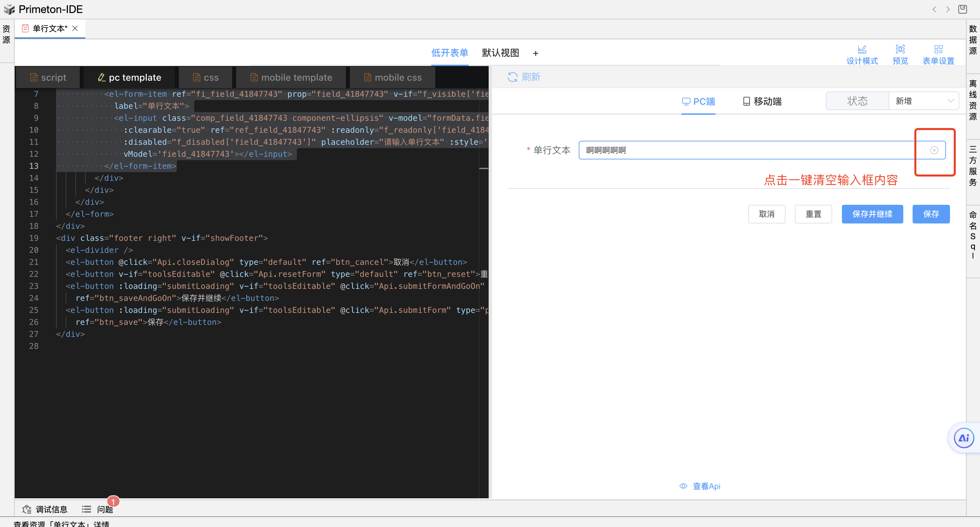Click the save icon in title bar
980x527 pixels.
pos(963,9)
